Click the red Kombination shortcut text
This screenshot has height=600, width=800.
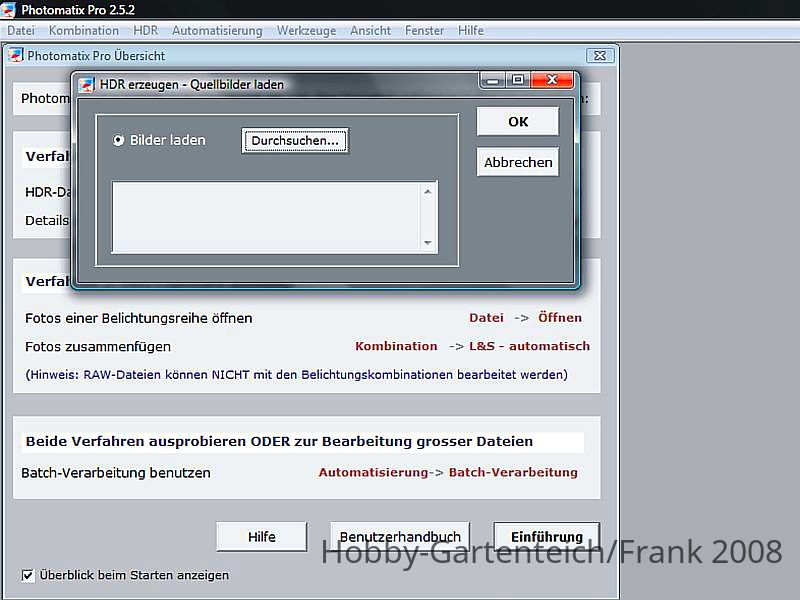pos(396,346)
